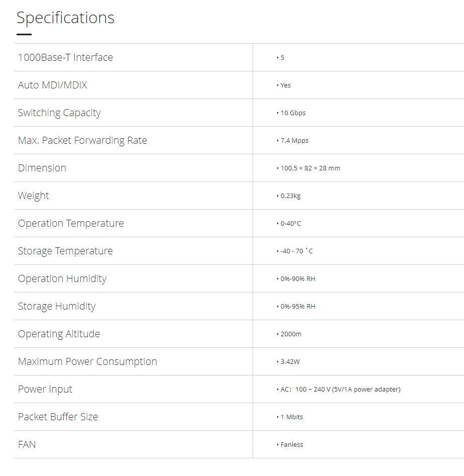Click the Operating Altitude label
The image size is (464, 476).
click(59, 334)
